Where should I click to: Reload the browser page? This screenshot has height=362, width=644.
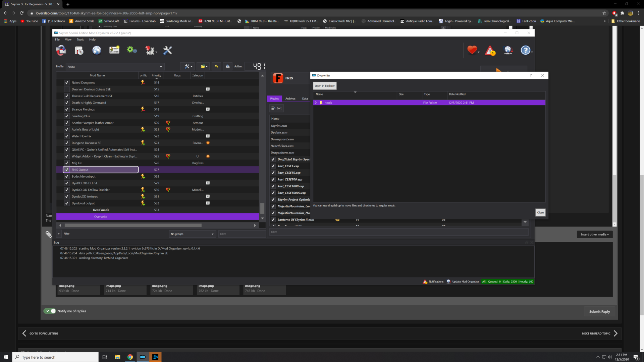[x=21, y=13]
